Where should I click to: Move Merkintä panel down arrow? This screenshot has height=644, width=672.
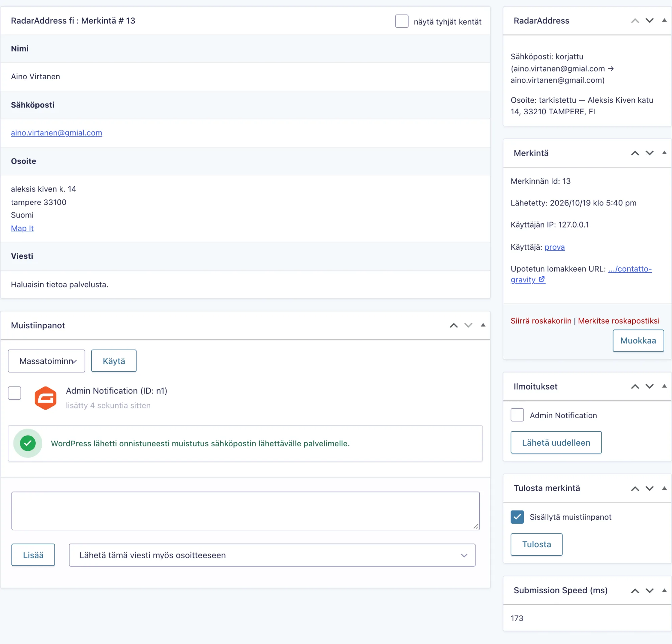(650, 153)
